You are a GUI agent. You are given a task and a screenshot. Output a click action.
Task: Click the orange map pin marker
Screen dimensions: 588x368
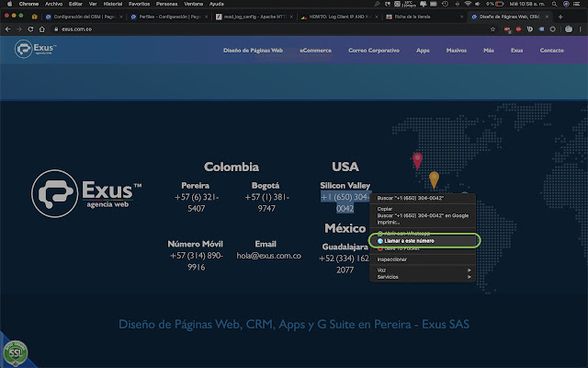coord(434,180)
